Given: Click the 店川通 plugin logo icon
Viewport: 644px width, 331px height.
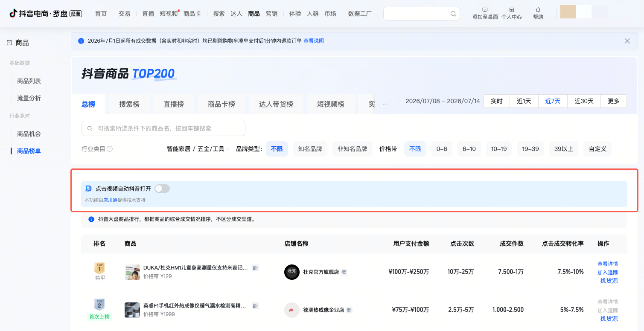Looking at the screenshot, I should pyautogui.click(x=88, y=189).
